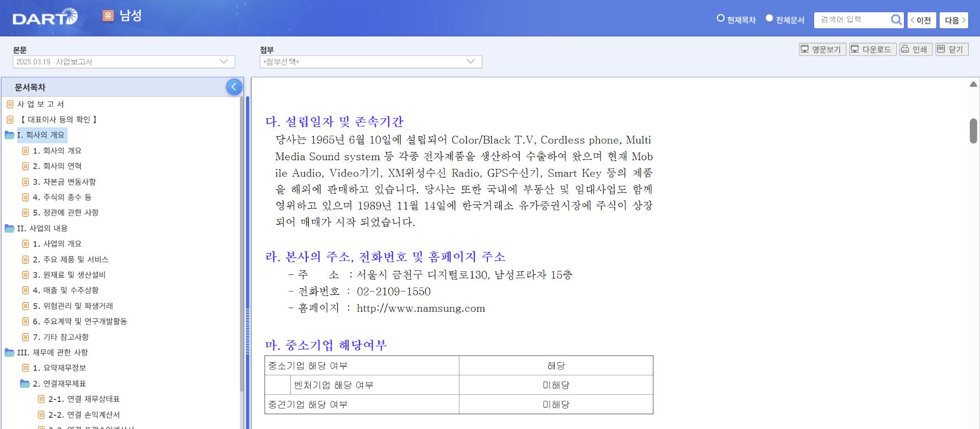Click the print icon button
980x429 pixels.
[915, 49]
